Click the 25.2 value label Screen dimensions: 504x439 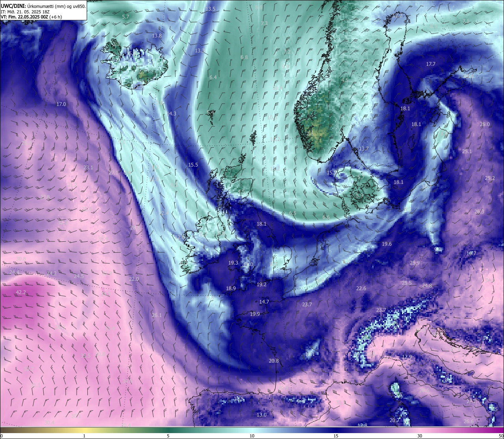tap(490, 178)
